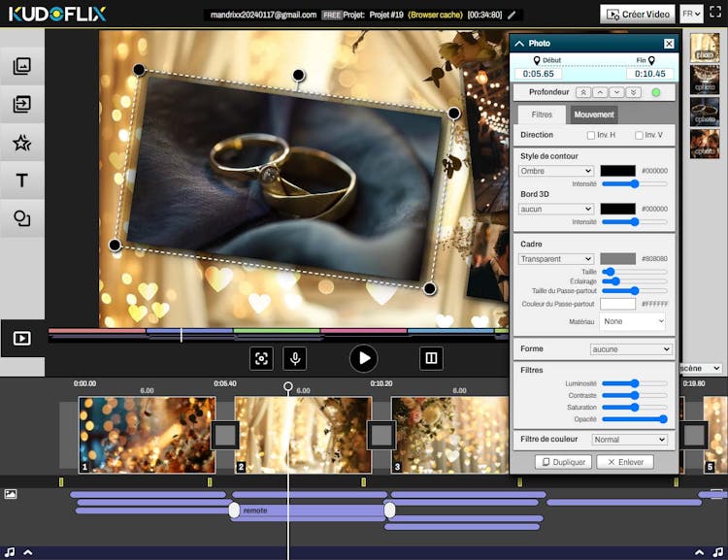Enable the Inv. H checkbox
This screenshot has width=728, height=560.
[x=591, y=135]
